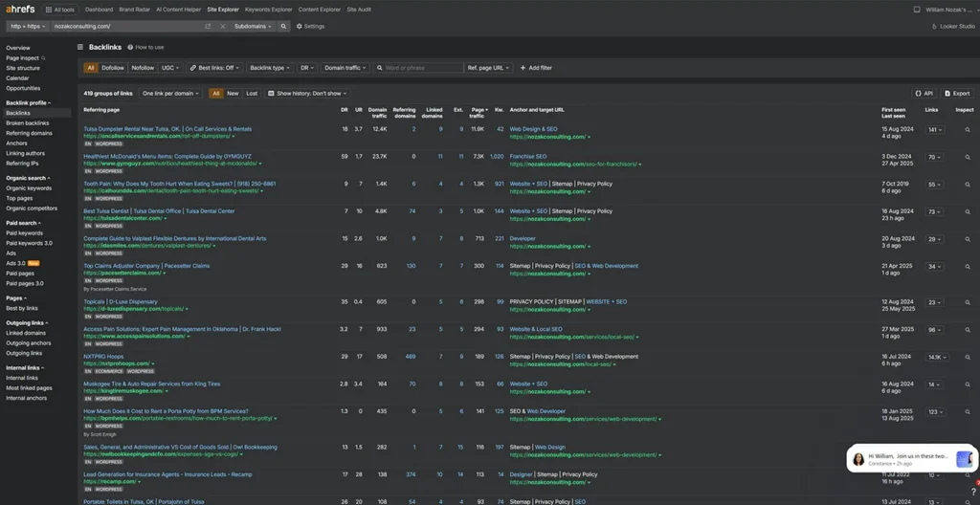This screenshot has height=505, width=980.
Task: Expand links count 141 dropdown
Action: pyautogui.click(x=935, y=130)
